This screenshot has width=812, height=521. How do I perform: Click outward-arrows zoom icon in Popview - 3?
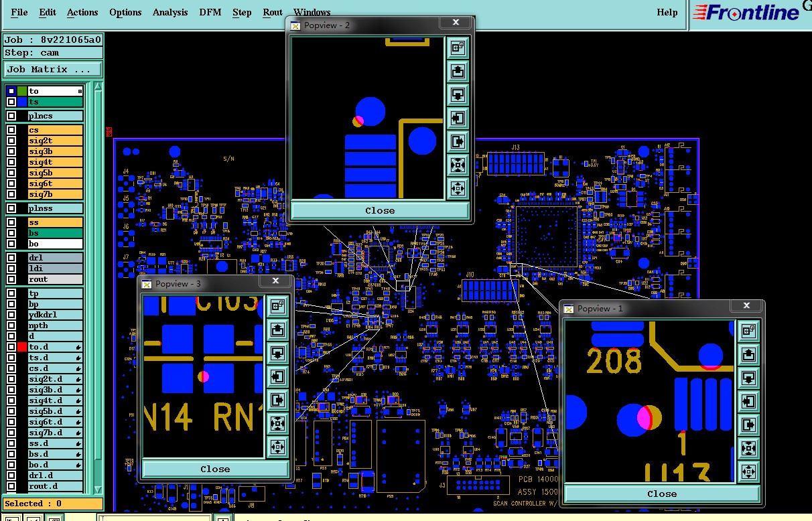[x=277, y=447]
